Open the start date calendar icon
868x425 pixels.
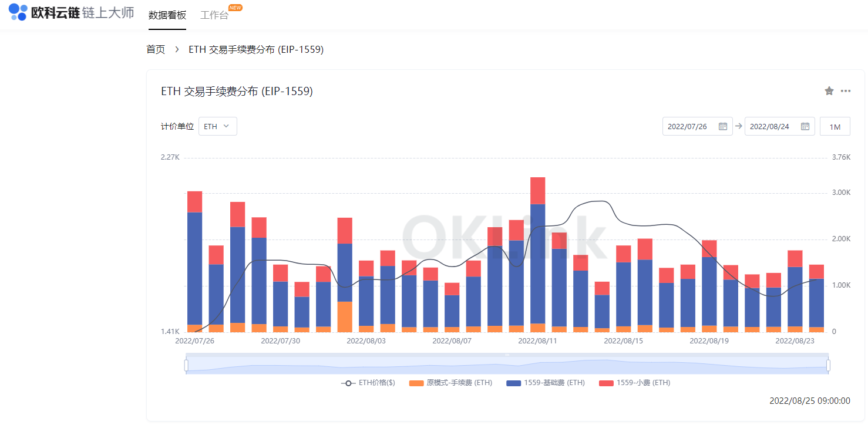click(724, 126)
